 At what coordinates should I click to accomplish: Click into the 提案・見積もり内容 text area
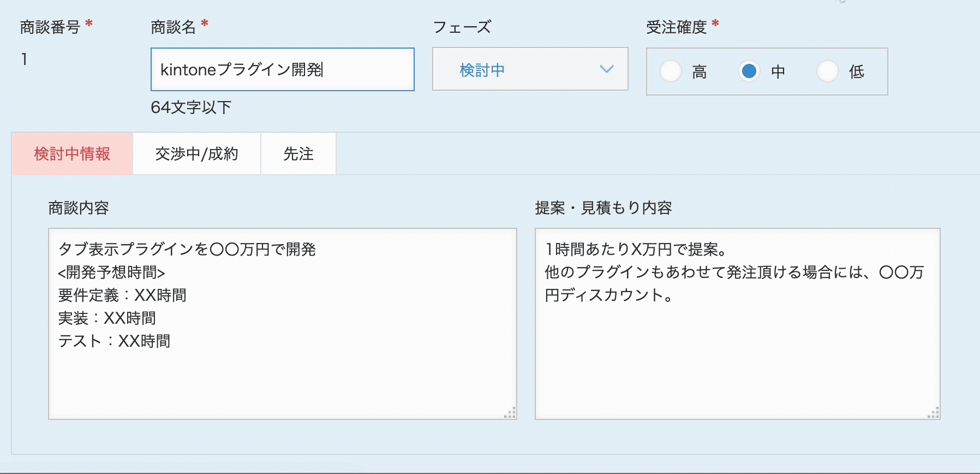click(x=737, y=355)
